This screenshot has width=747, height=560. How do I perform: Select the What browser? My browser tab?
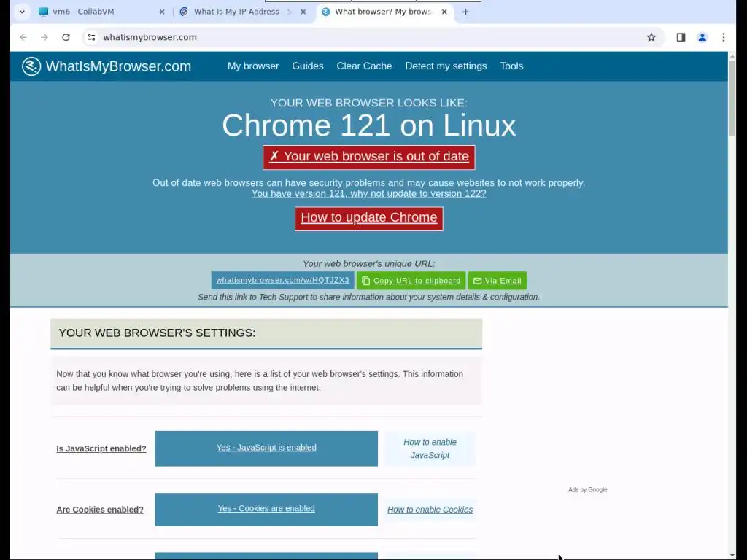point(384,12)
